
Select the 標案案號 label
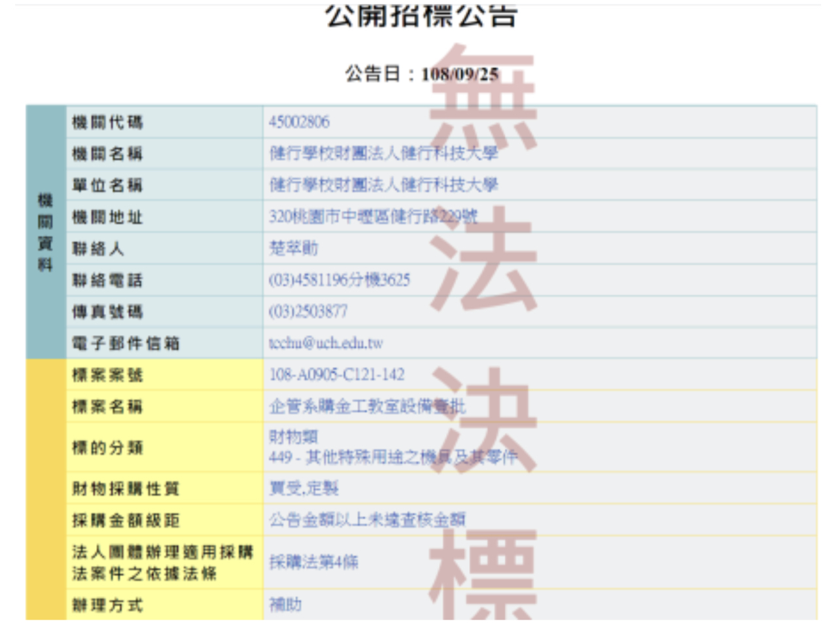click(107, 376)
